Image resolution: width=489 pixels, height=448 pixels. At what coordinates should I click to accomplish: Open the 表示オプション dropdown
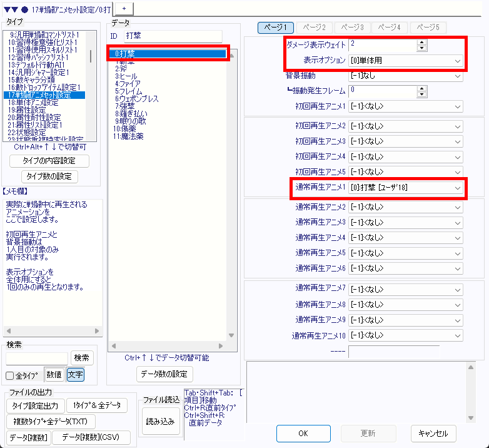click(x=406, y=61)
